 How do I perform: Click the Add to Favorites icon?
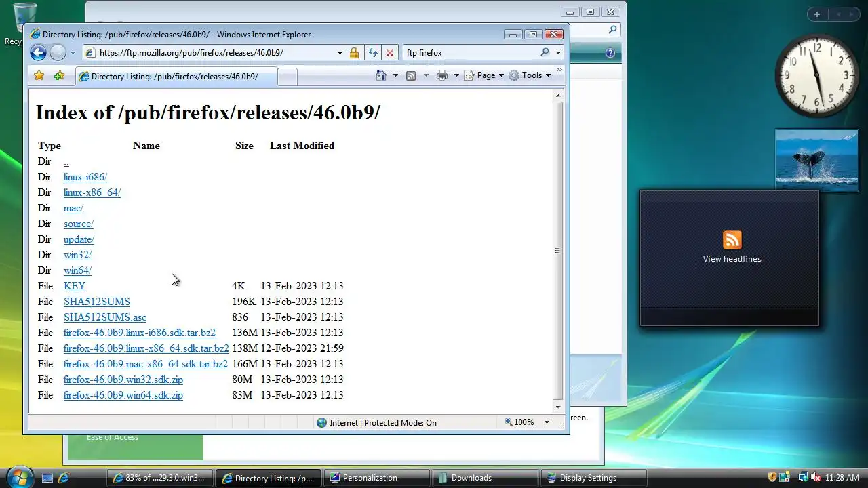pyautogui.click(x=59, y=75)
